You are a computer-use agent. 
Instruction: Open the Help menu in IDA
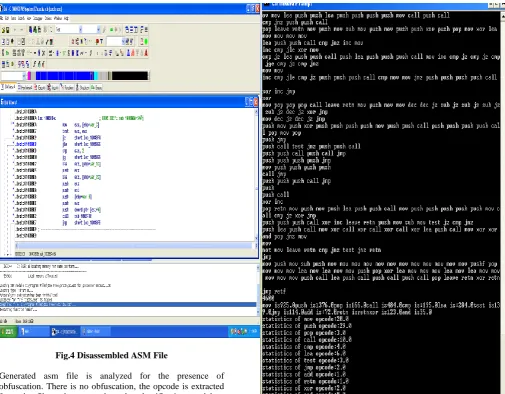pos(66,18)
